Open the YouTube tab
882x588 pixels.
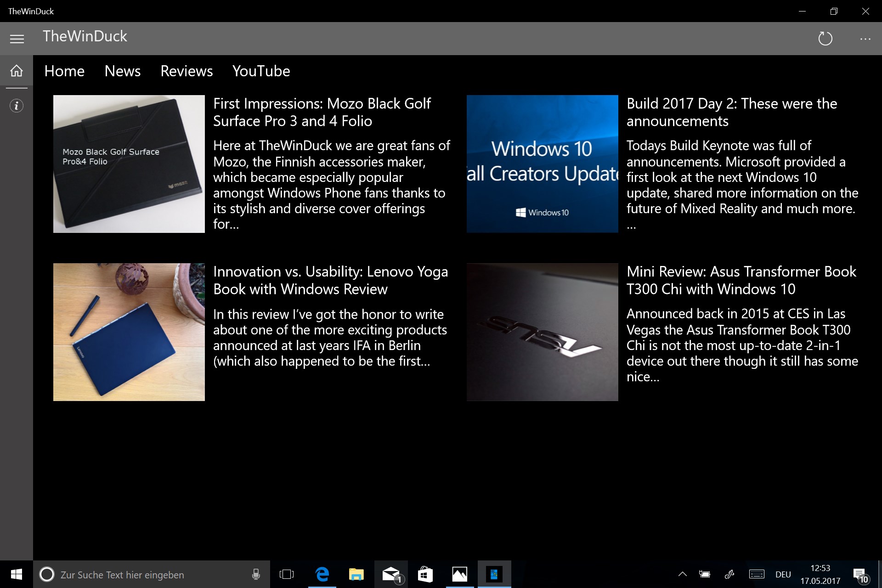[261, 71]
